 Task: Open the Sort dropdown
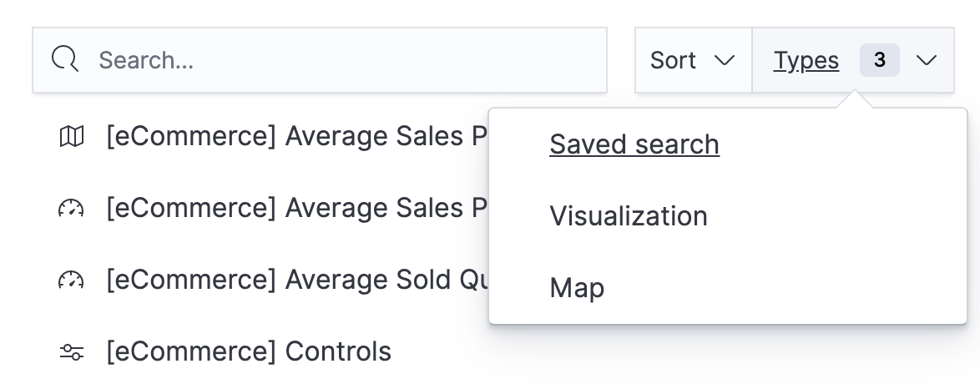click(x=693, y=60)
